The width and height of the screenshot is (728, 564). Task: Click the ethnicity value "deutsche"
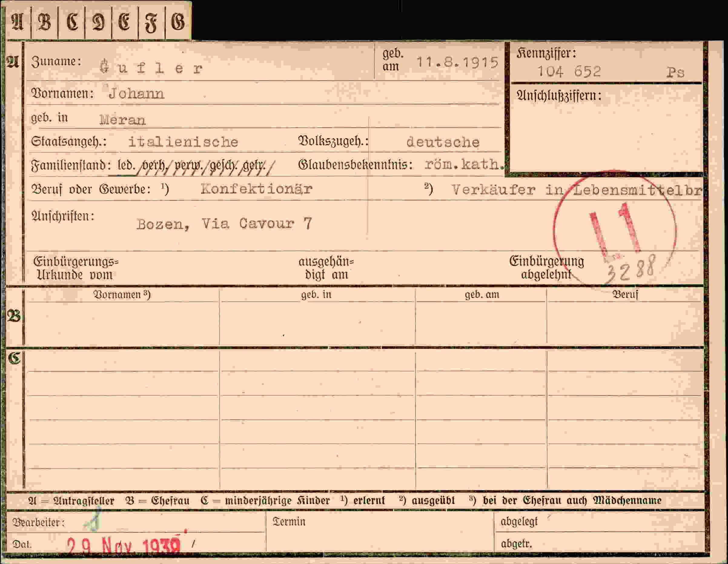pyautogui.click(x=443, y=142)
